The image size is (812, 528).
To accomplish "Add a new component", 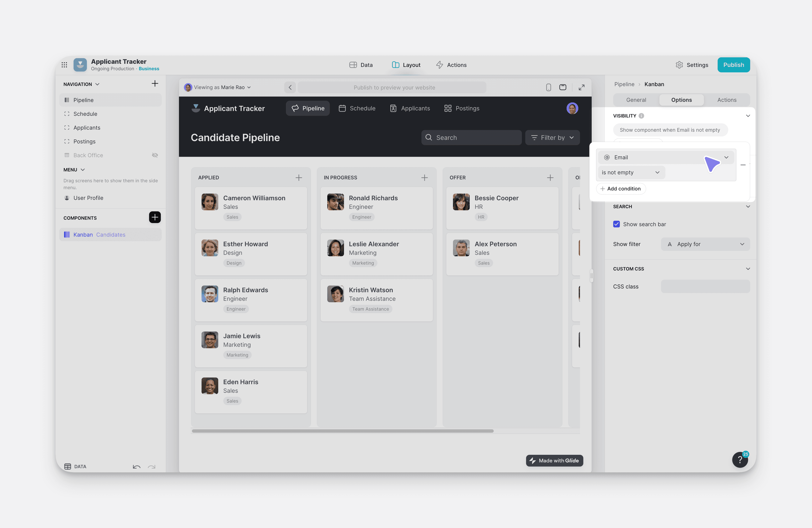I will tap(155, 217).
